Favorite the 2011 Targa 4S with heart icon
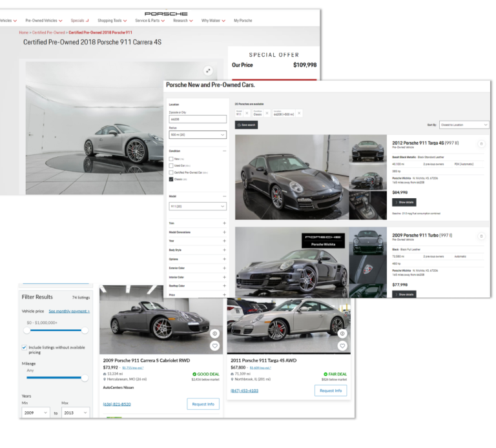Image resolution: width=496 pixels, height=448 pixels. (342, 346)
